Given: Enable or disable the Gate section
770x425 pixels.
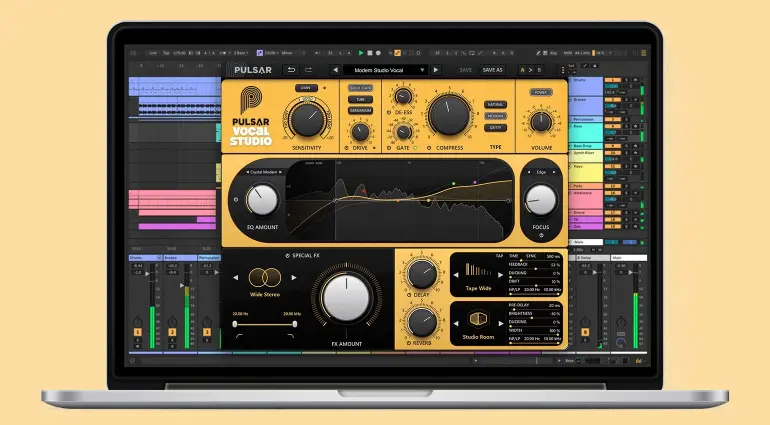Looking at the screenshot, I should [389, 146].
